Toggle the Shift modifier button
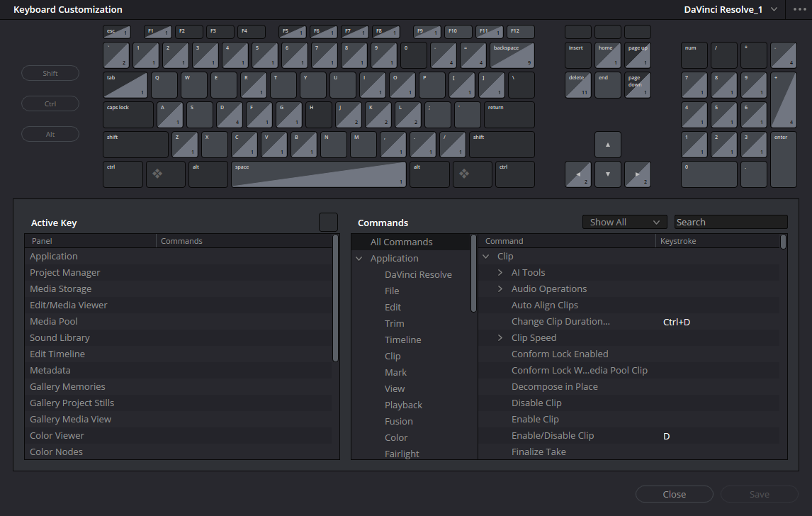812x516 pixels. click(x=50, y=74)
